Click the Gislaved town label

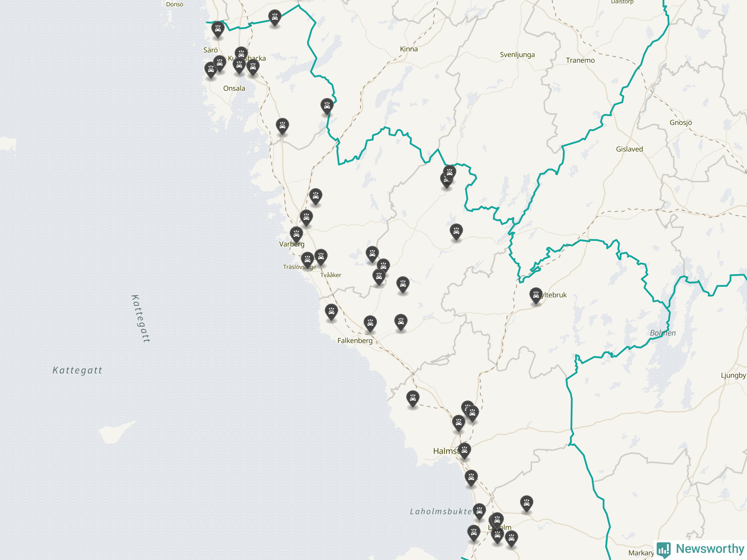(629, 149)
